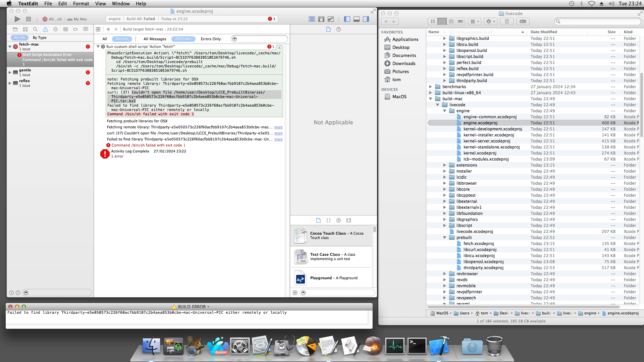This screenshot has height=362, width=644.
Task: Click the log filter search field
Action: point(259,39)
